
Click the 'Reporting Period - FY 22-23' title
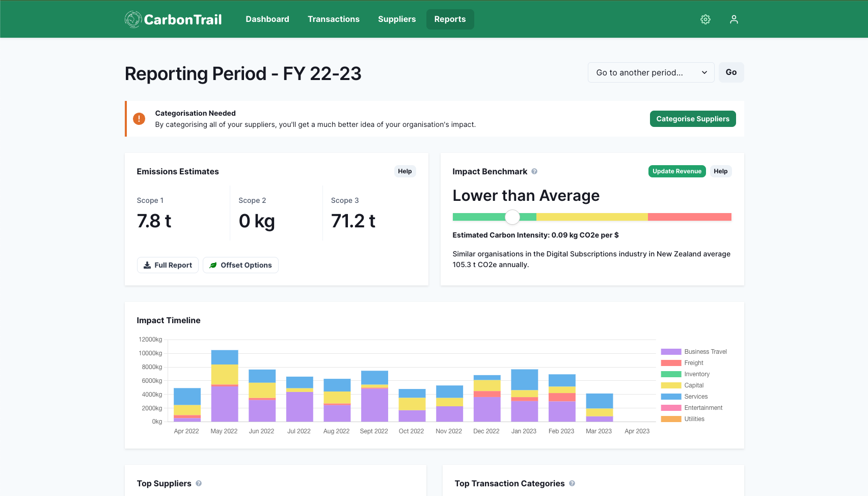point(243,73)
